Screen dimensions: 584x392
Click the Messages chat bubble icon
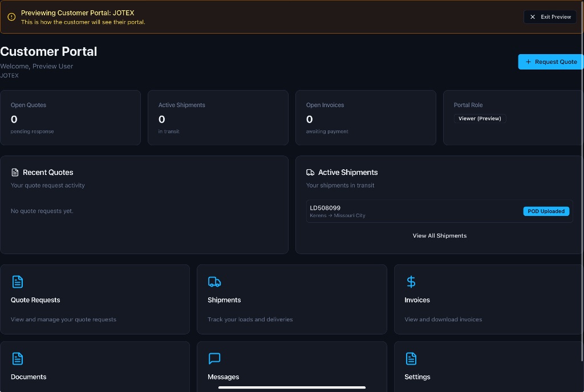[x=214, y=358]
